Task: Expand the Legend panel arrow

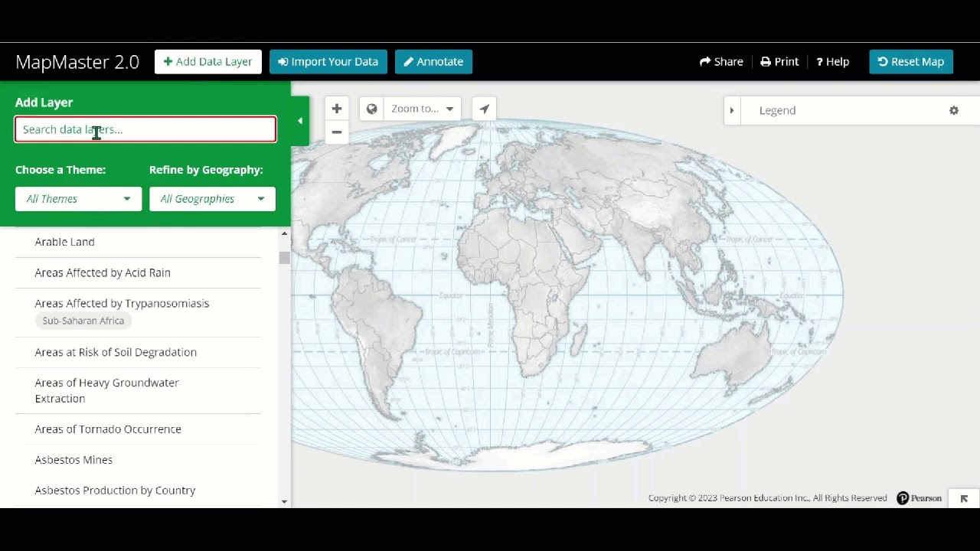Action: click(x=731, y=110)
